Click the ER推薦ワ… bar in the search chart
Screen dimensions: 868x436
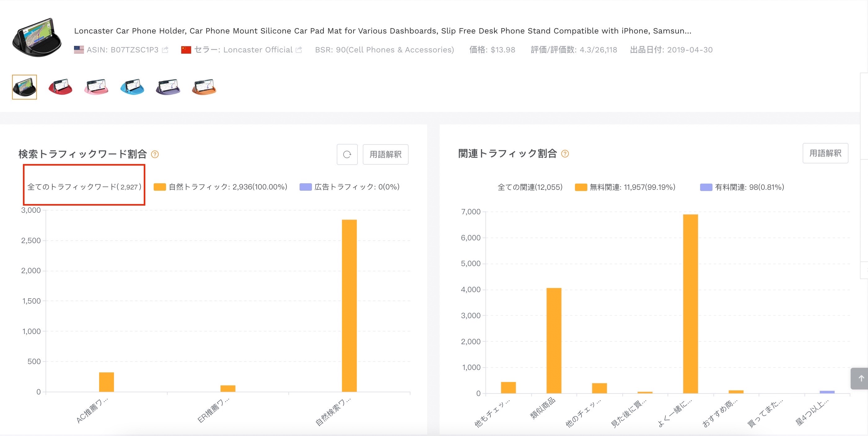pyautogui.click(x=228, y=389)
